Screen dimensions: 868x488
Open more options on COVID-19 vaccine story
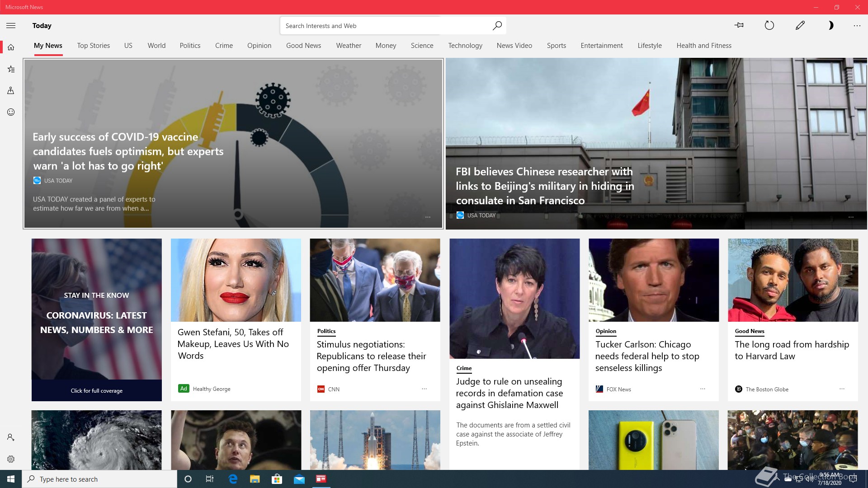tap(428, 217)
